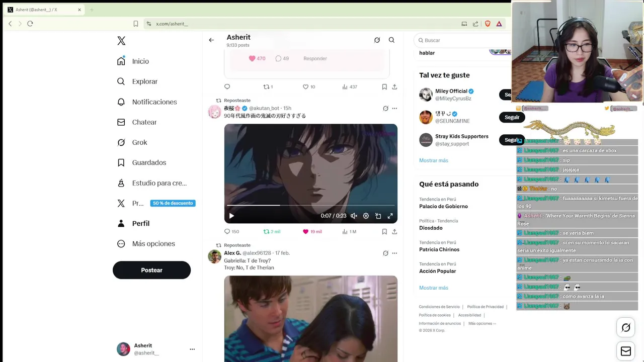Unlike the post with 19 mil likes
The height and width of the screenshot is (362, 644).
(305, 231)
